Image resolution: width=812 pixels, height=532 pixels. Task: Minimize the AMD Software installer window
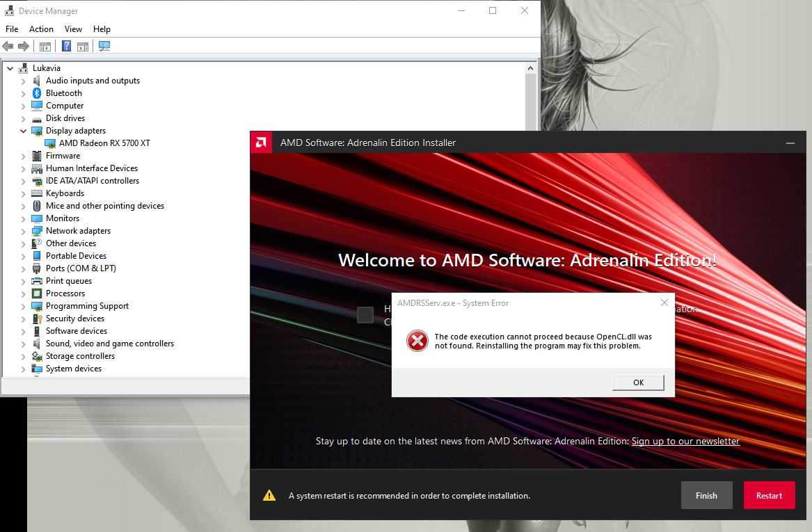tap(790, 143)
